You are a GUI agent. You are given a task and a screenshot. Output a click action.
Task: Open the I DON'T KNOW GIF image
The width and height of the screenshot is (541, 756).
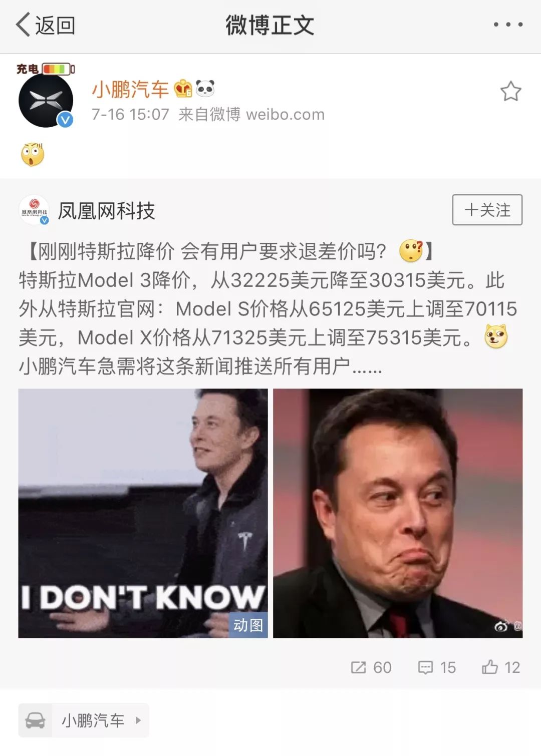[143, 513]
